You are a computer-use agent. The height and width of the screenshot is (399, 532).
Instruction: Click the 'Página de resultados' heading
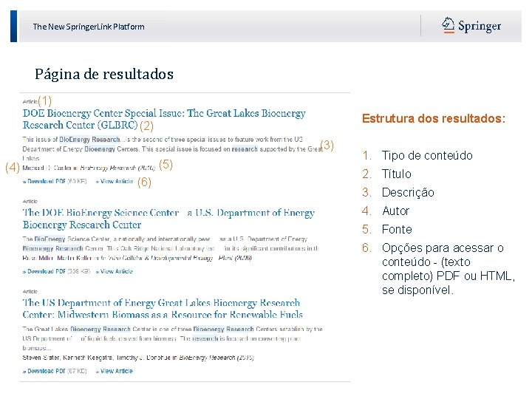point(104,75)
